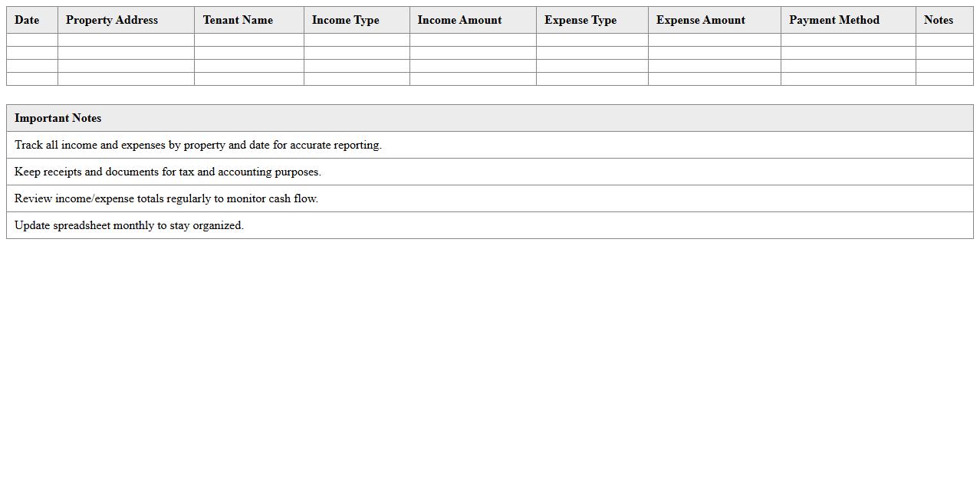Click the Date column header

[28, 20]
